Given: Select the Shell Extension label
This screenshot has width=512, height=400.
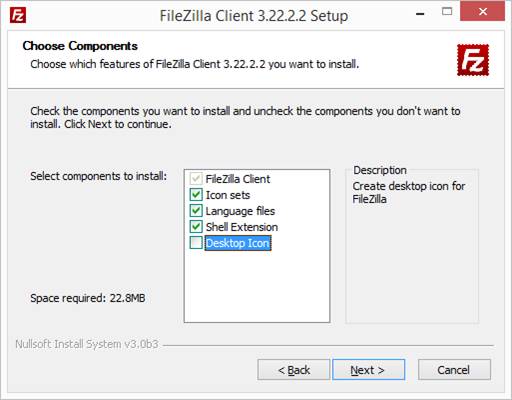Looking at the screenshot, I should (x=242, y=227).
